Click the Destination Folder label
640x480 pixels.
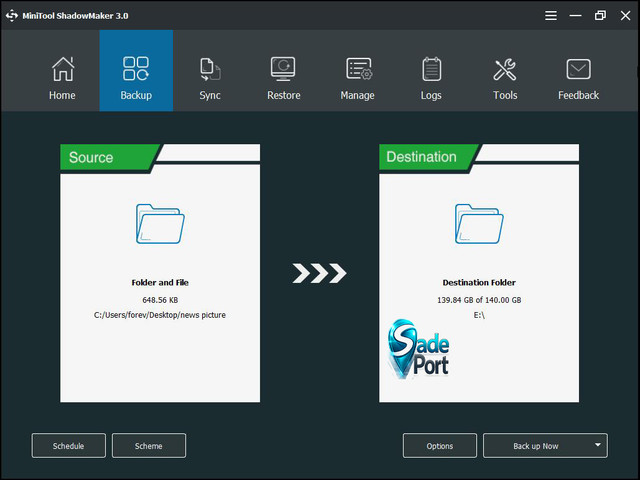479,282
